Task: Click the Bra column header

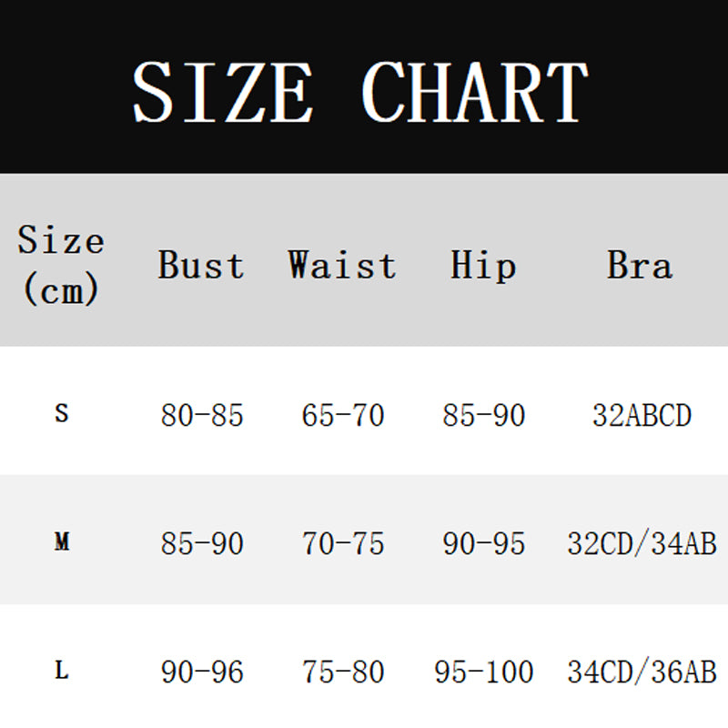Action: tap(640, 265)
